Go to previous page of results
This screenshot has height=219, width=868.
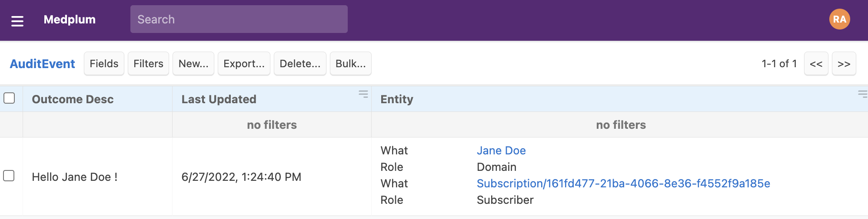pyautogui.click(x=816, y=64)
